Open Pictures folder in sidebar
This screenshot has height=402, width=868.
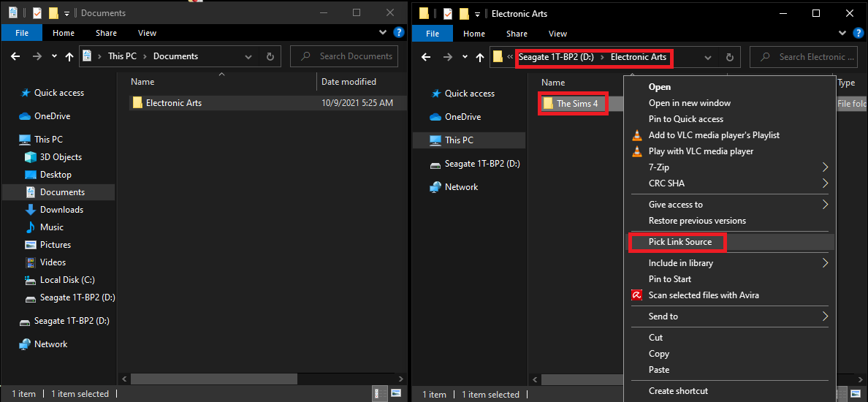(x=48, y=245)
